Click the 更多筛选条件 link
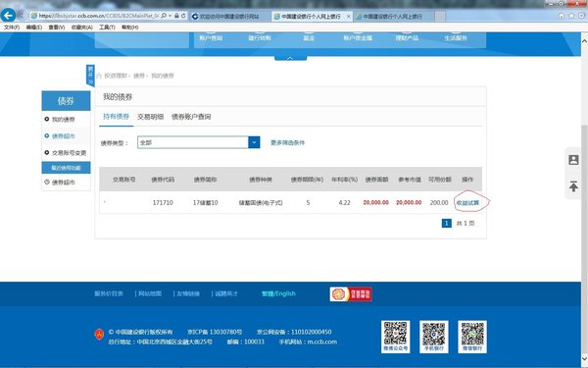 coord(287,142)
